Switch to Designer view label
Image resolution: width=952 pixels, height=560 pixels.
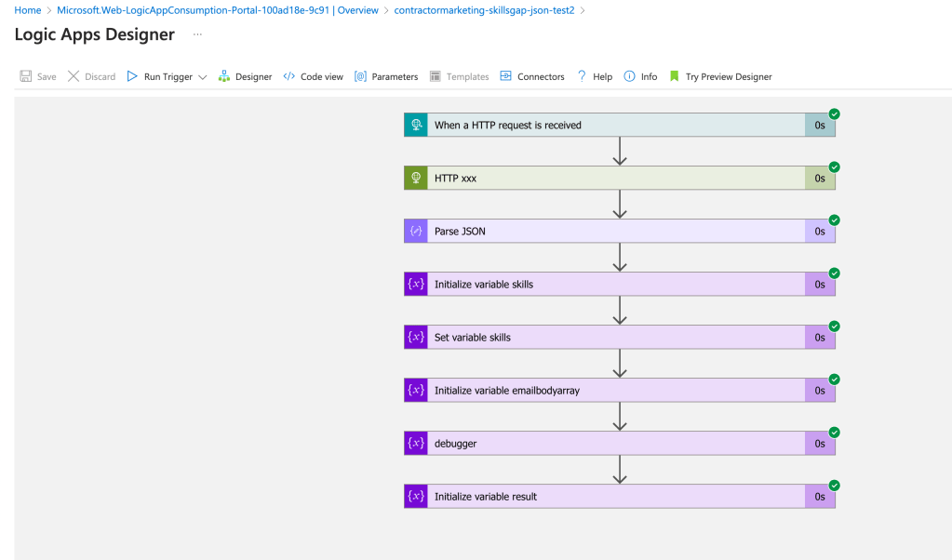pos(254,76)
